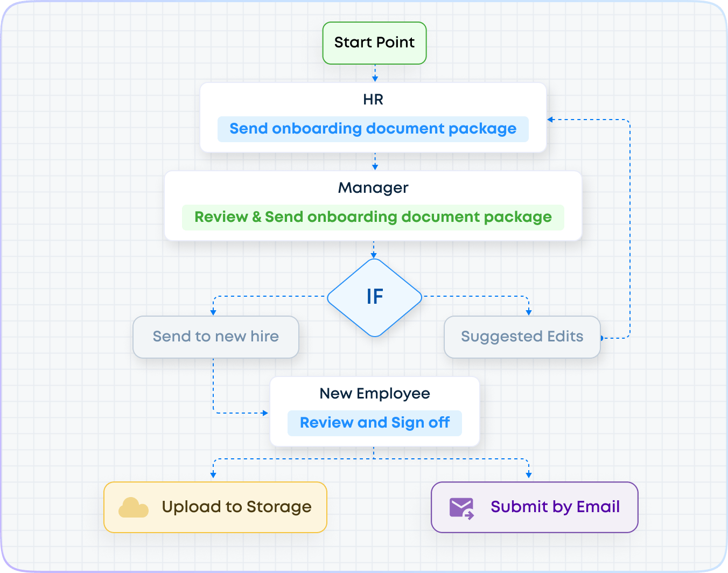728x573 pixels.
Task: Click the green Review & Send onboarding label
Action: 373,217
